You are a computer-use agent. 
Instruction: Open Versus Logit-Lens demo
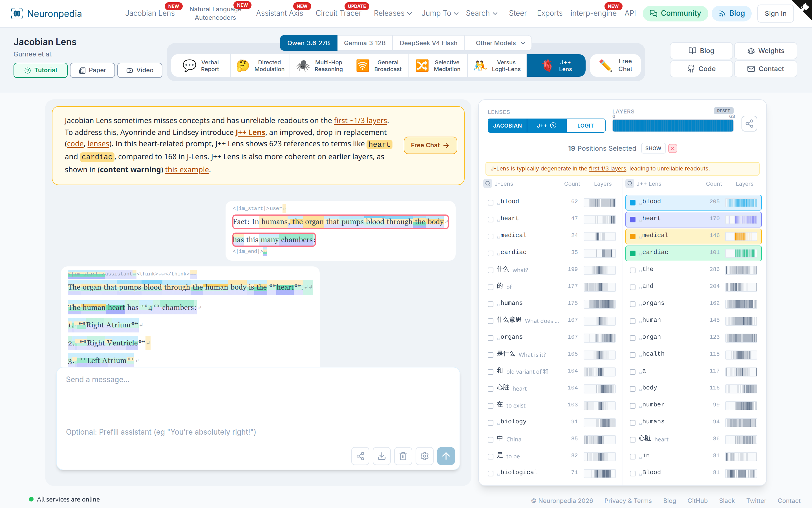pos(497,65)
